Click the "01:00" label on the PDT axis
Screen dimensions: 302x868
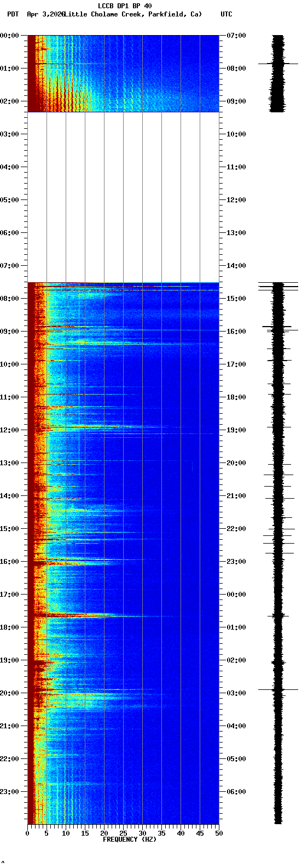coord(9,68)
